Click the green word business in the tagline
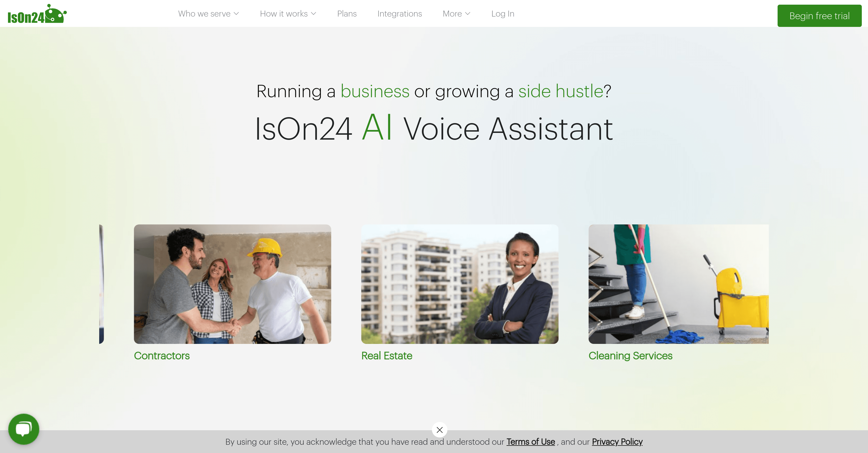The width and height of the screenshot is (868, 453). tap(375, 91)
